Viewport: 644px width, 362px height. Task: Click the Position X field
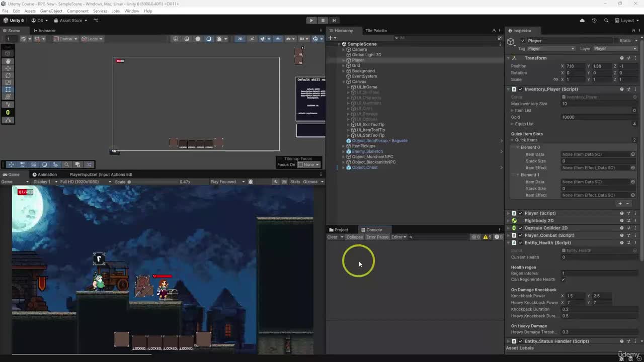[x=576, y=66]
